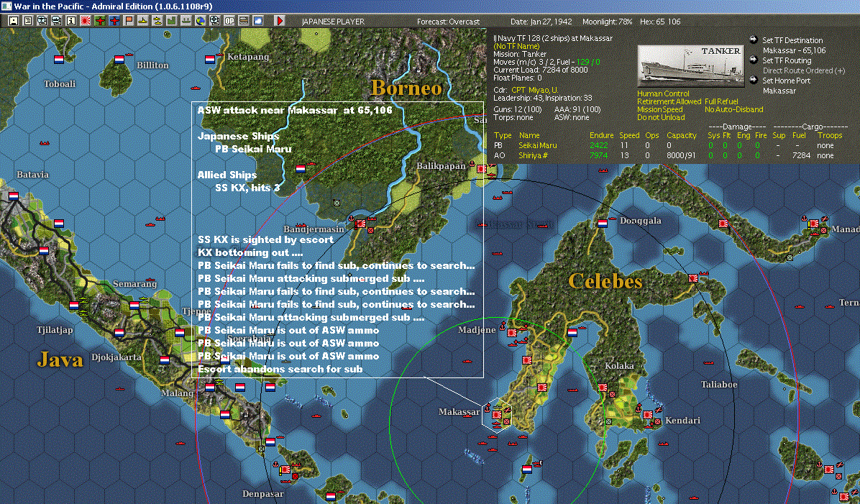The width and height of the screenshot is (860, 504).
Task: Click the green land units toolbar icon
Action: pos(171,21)
